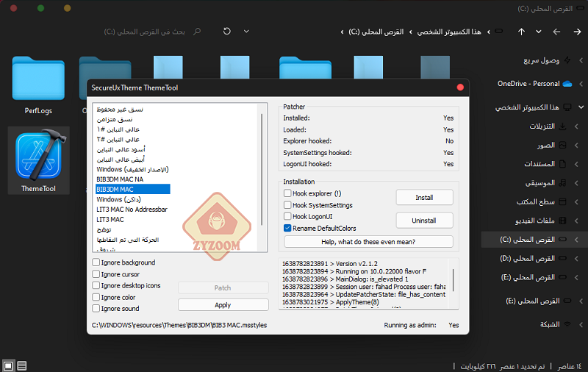Click 'هذا الكمبيوتر الشخصي' in address breadcrumb
The image size is (588, 372).
(x=449, y=32)
